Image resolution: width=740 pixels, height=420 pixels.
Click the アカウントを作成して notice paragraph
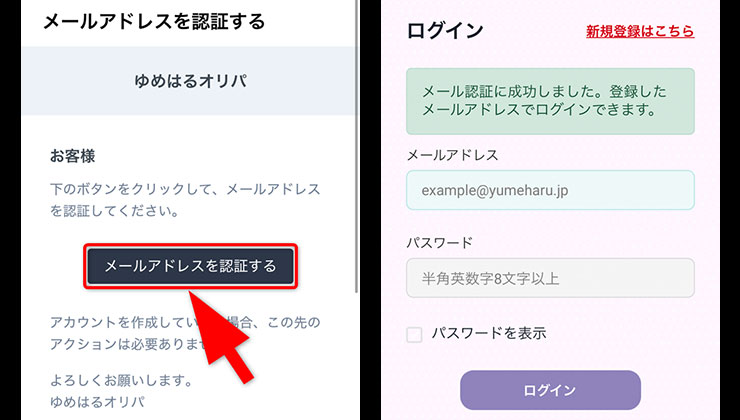pos(185,333)
